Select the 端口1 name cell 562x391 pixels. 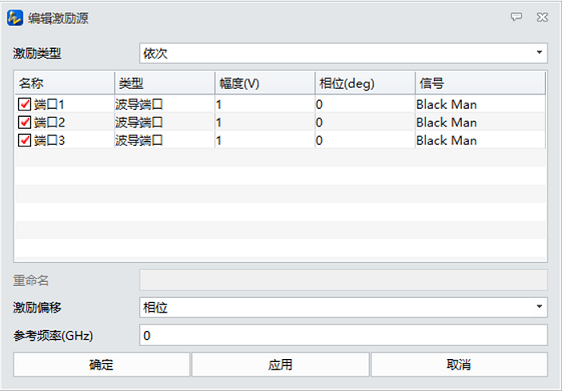(65, 104)
